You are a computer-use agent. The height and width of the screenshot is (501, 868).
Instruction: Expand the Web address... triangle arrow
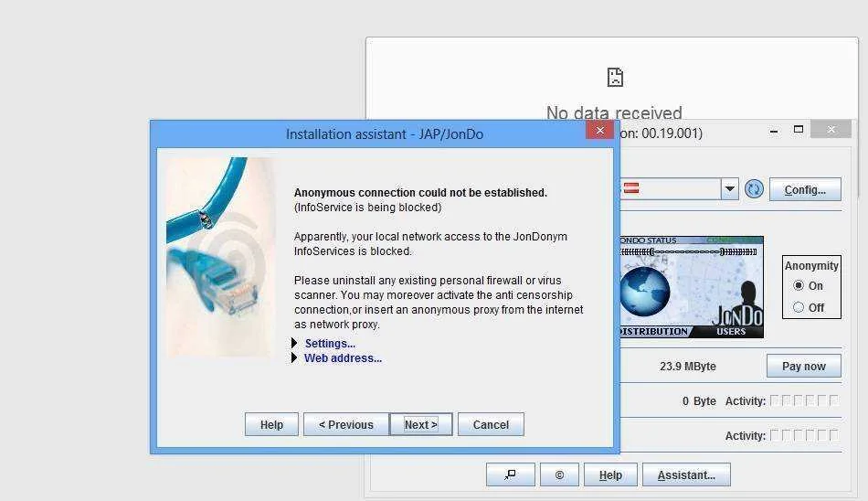point(294,357)
